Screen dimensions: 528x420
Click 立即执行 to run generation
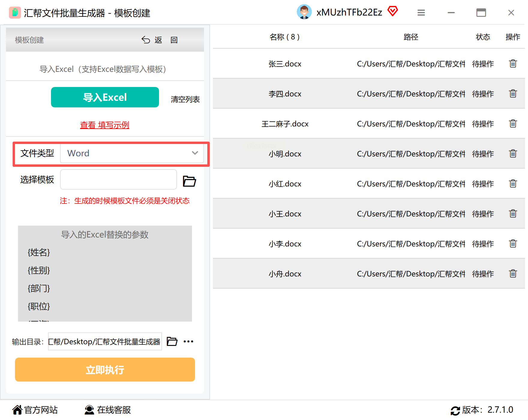[105, 370]
